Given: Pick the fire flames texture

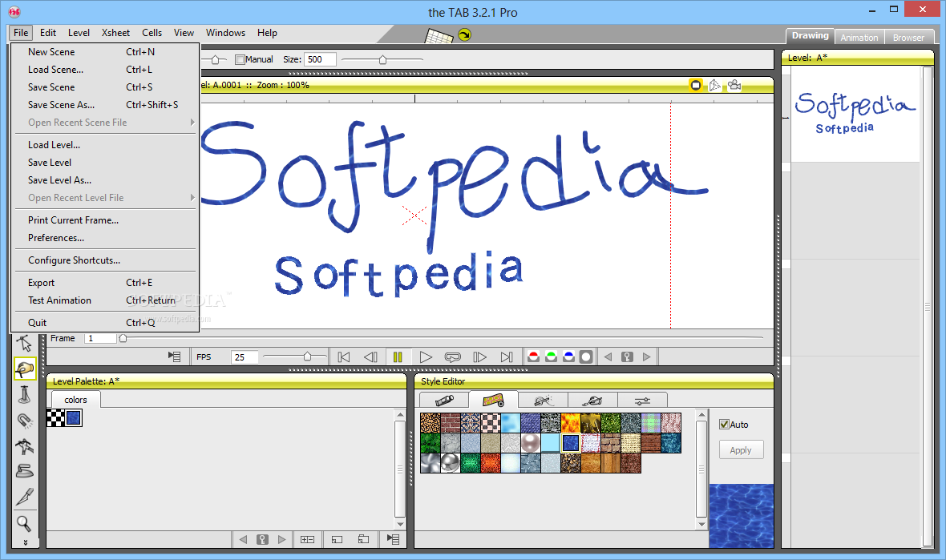Looking at the screenshot, I should coord(570,422).
